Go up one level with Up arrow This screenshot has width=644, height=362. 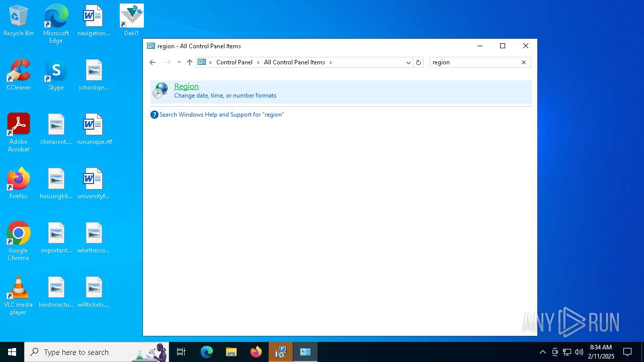click(x=190, y=62)
